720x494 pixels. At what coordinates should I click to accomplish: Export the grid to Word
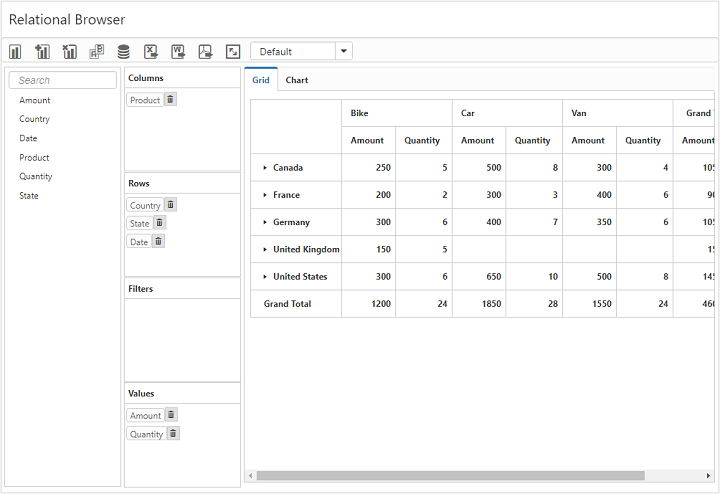(x=178, y=51)
